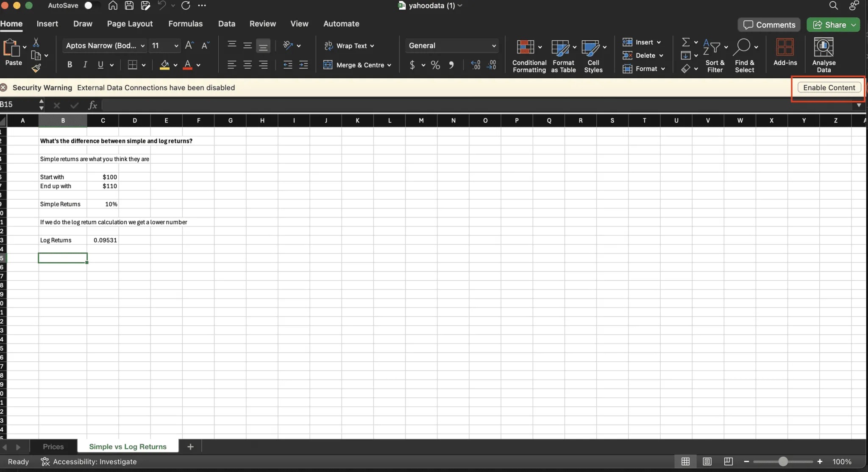Apply italic formatting

click(x=84, y=64)
